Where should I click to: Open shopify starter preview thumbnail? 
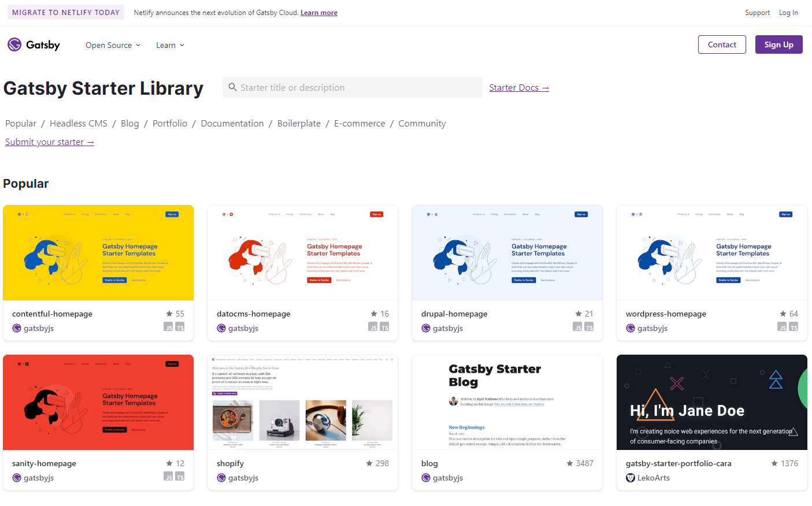click(303, 402)
